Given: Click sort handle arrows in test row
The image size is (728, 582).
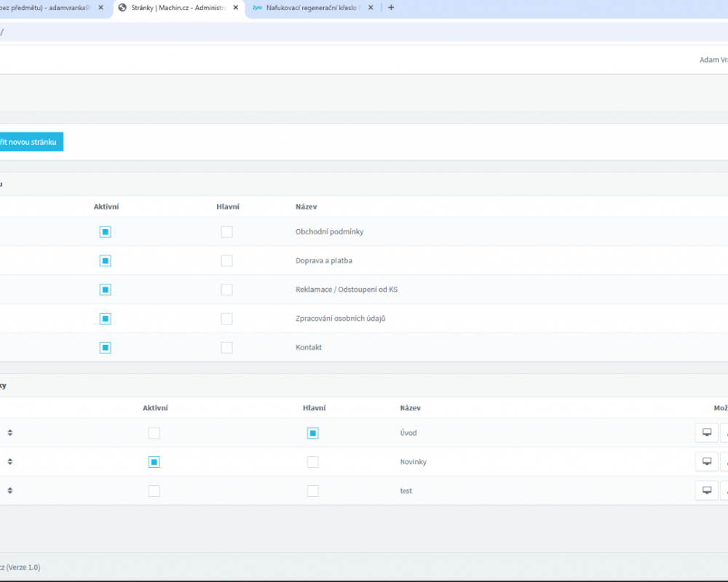Looking at the screenshot, I should (9, 490).
